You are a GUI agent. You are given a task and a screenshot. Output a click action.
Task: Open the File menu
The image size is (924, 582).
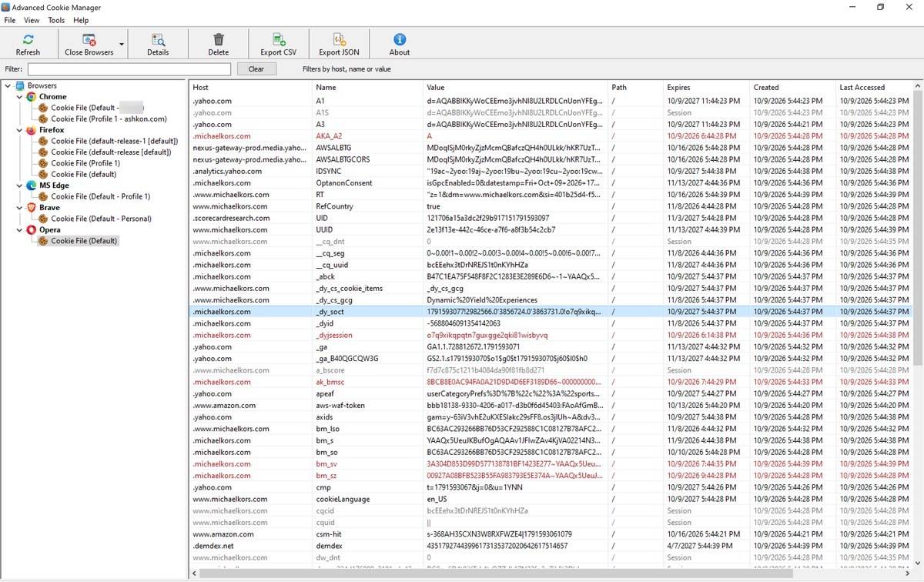point(10,20)
